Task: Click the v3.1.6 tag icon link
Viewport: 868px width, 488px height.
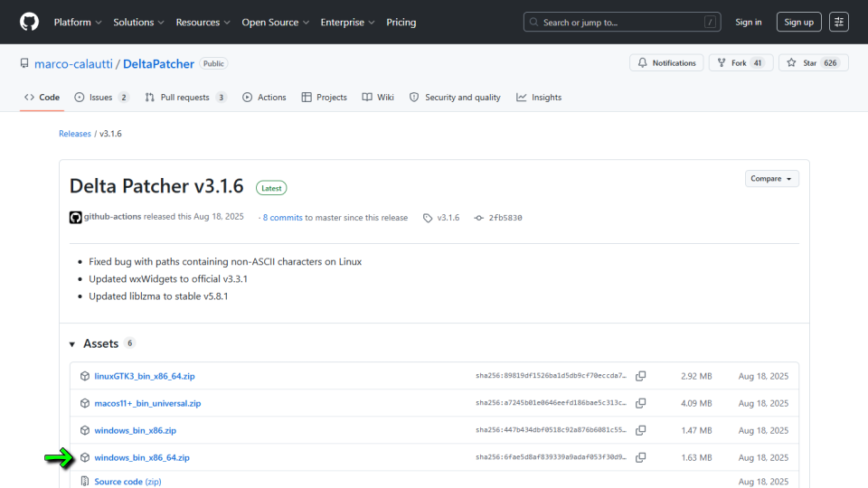Action: click(441, 218)
